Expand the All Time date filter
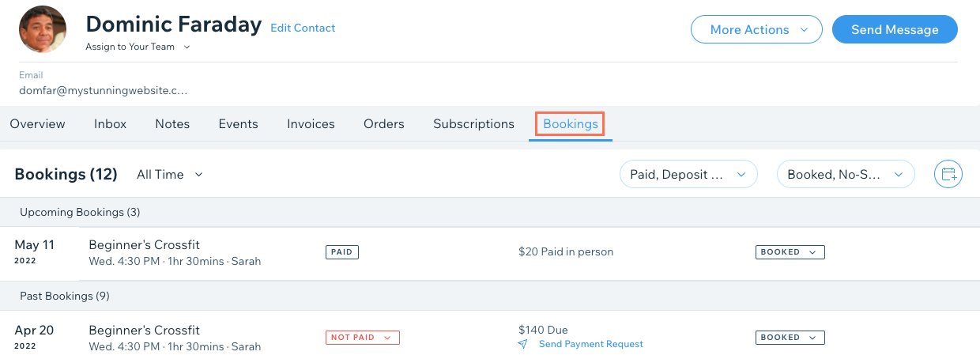This screenshot has height=359, width=980. coord(170,175)
